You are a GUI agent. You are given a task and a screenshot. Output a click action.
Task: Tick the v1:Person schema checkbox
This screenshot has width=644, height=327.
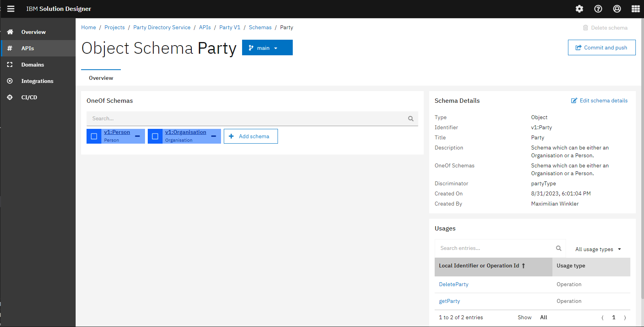pyautogui.click(x=94, y=136)
